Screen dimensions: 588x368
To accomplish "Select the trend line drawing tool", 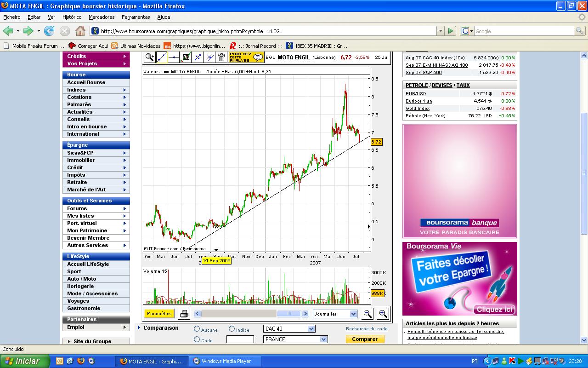I will pyautogui.click(x=161, y=57).
